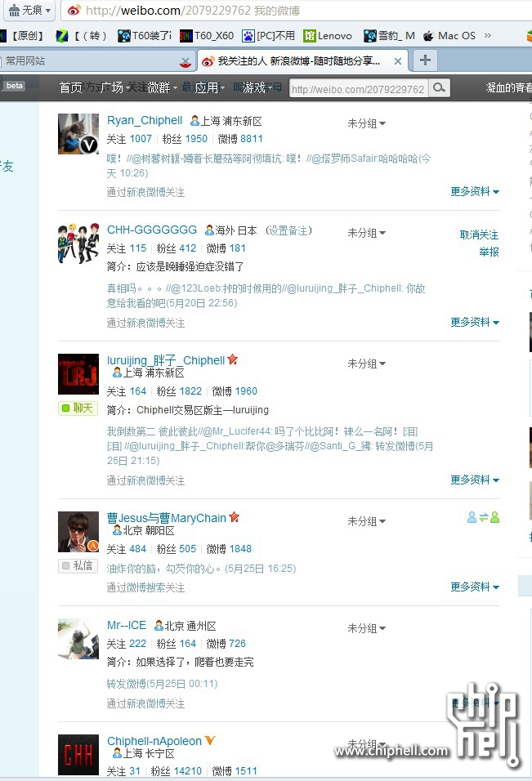Close the 我关注的人 tab
The height and width of the screenshot is (781, 532).
coord(397,61)
